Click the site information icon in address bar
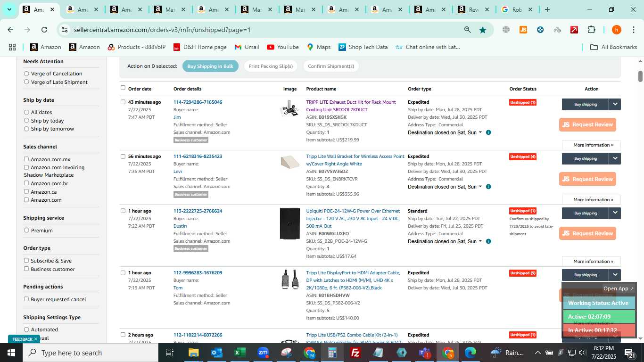The width and height of the screenshot is (644, 362). [x=65, y=30]
